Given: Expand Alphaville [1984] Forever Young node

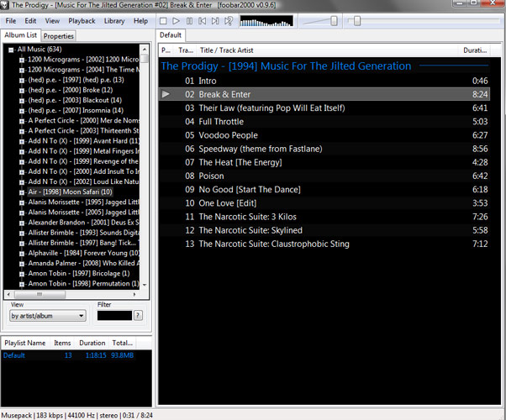Looking at the screenshot, I should tap(22, 254).
